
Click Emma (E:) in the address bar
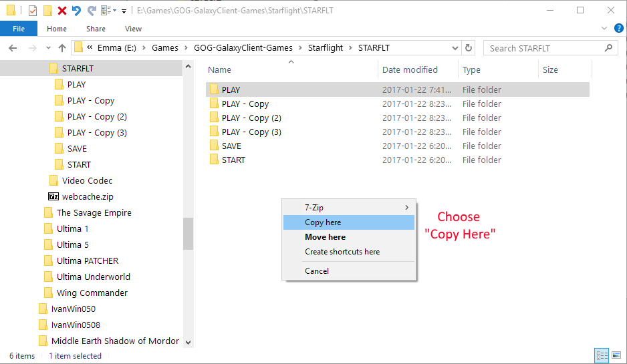[x=117, y=48]
